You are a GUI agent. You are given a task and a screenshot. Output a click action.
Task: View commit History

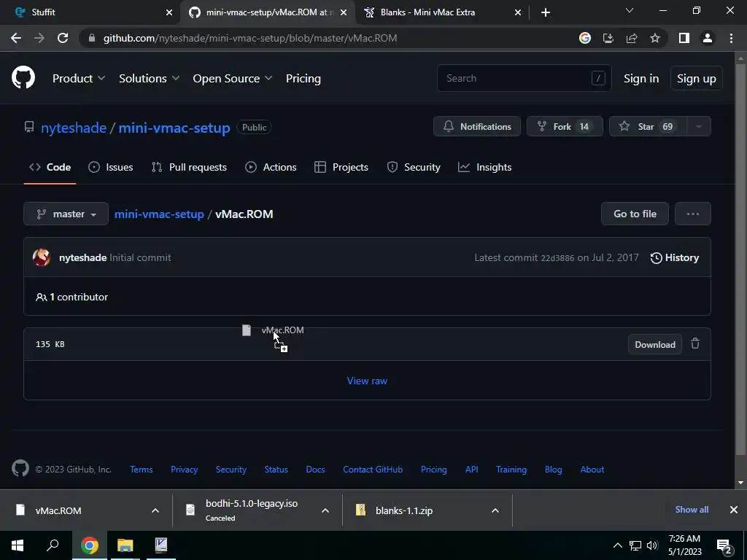(675, 257)
